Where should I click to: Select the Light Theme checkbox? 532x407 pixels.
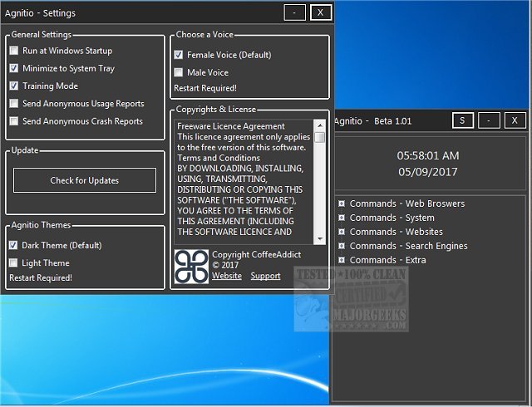click(x=13, y=262)
